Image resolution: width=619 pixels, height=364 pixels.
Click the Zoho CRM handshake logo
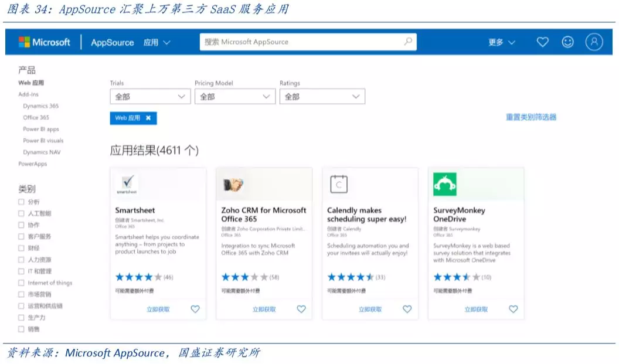point(233,185)
